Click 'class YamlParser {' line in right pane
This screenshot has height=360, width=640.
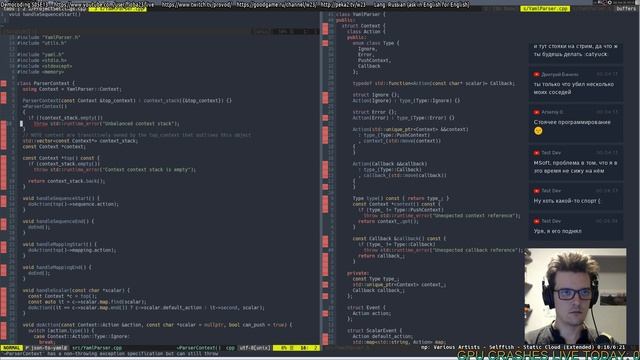tap(360, 14)
